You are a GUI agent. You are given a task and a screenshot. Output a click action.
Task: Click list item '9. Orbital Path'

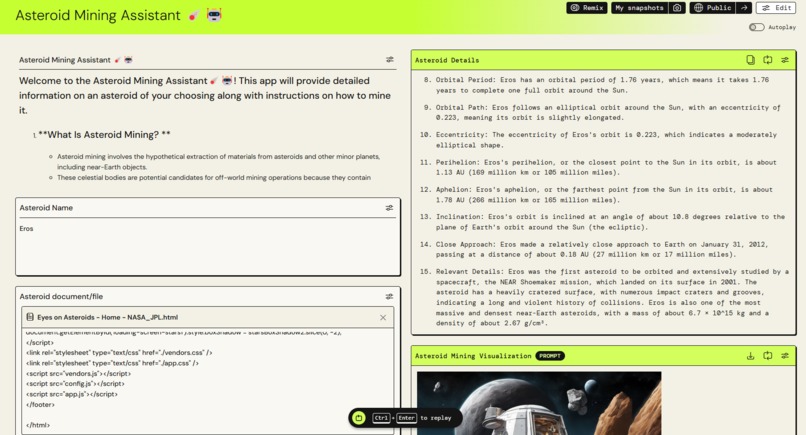[x=601, y=113]
